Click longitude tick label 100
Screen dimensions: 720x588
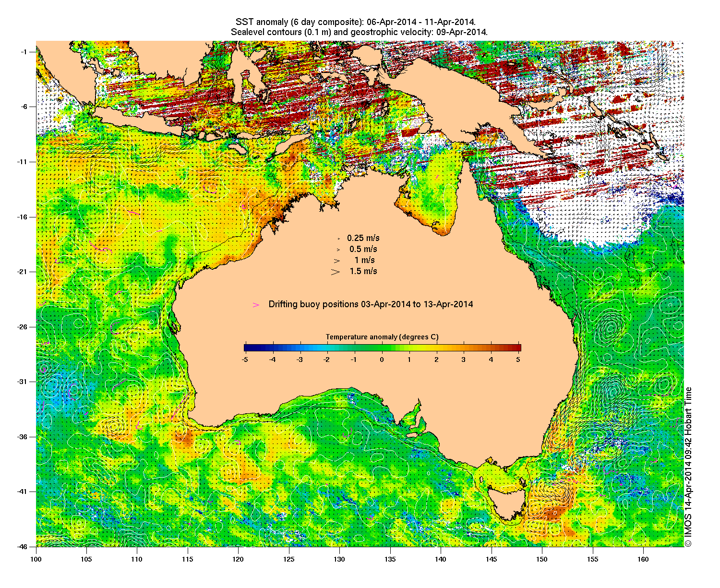(36, 559)
